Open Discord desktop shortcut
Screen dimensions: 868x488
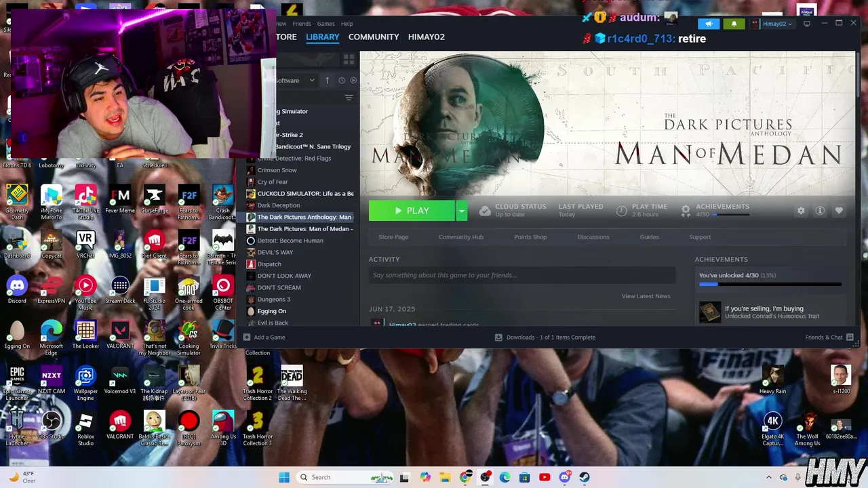pyautogui.click(x=17, y=289)
